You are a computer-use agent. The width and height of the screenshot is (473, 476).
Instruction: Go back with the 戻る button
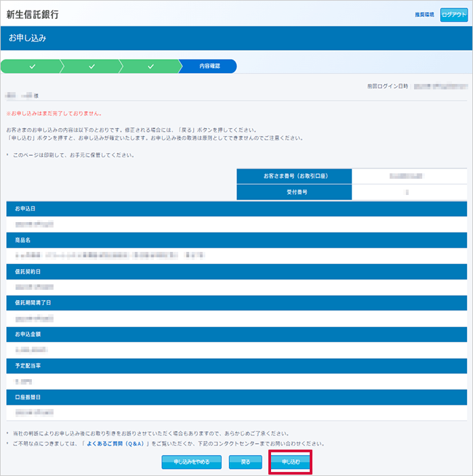pyautogui.click(x=245, y=462)
